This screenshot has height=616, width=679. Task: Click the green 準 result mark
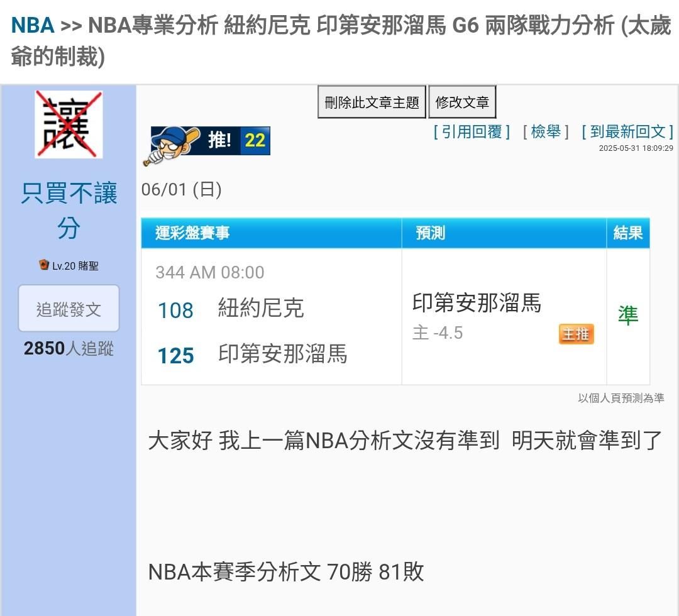pyautogui.click(x=628, y=315)
